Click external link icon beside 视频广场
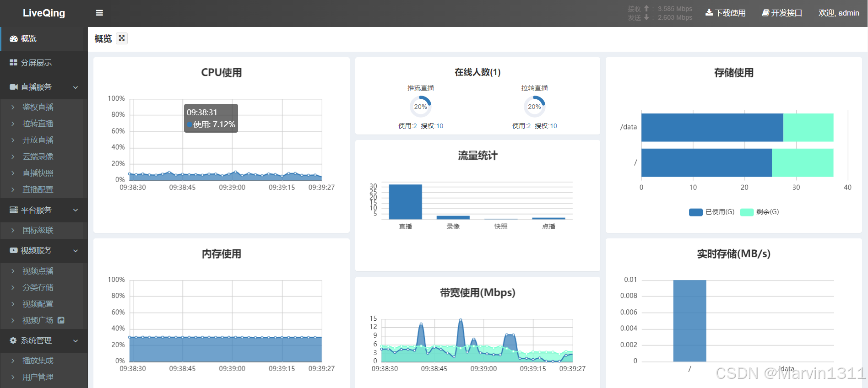 click(x=61, y=320)
